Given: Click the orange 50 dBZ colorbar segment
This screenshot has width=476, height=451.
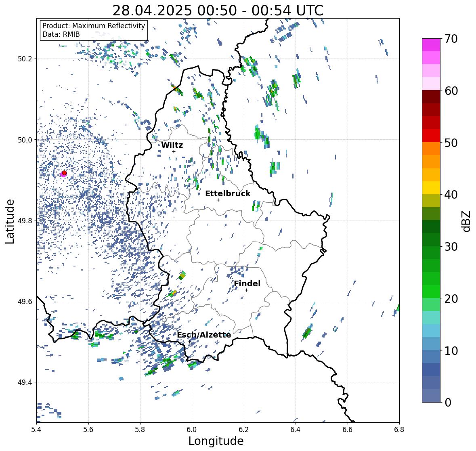Looking at the screenshot, I should (x=431, y=149).
